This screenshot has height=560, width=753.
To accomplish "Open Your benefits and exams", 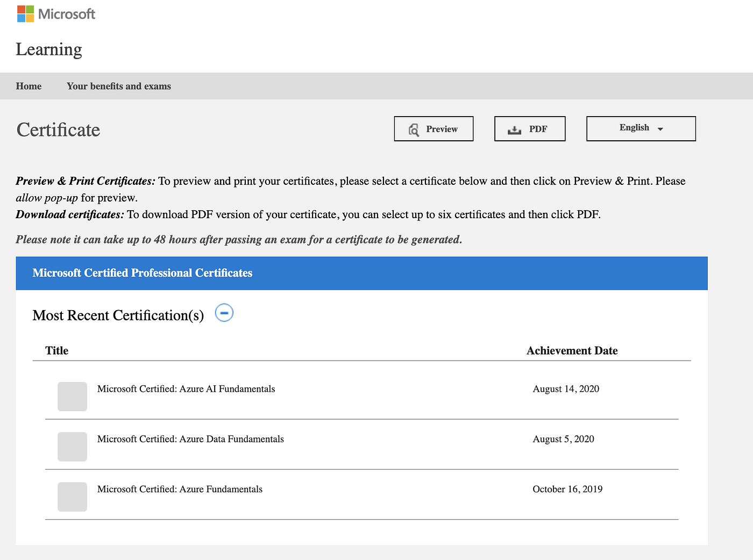I will (x=119, y=86).
